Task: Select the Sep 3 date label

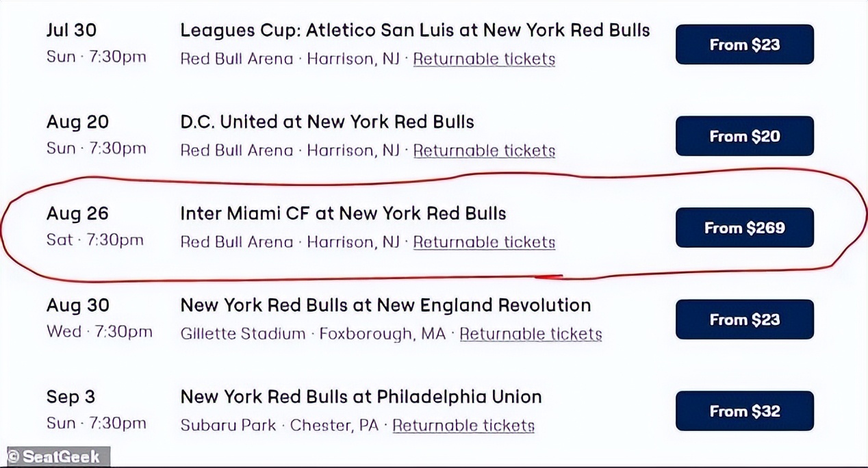Action: (71, 397)
